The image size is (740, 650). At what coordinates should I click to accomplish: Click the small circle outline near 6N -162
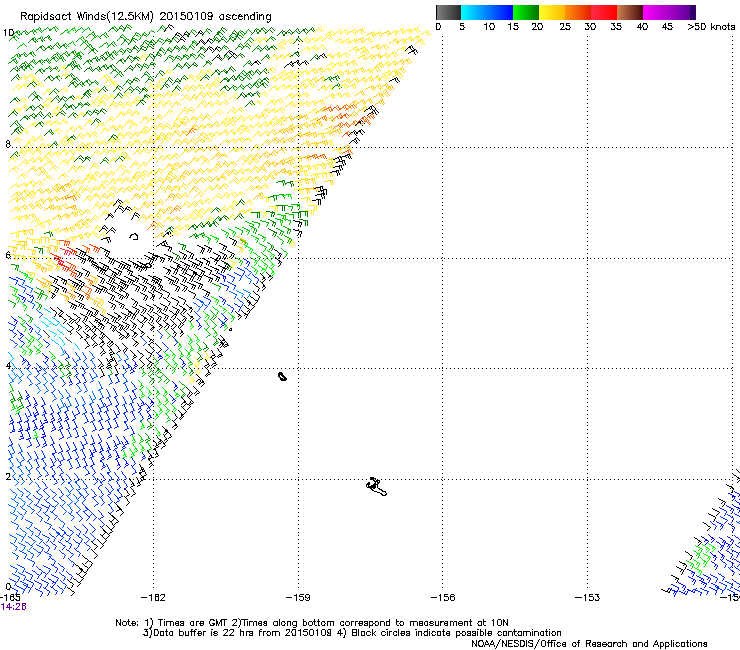(134, 236)
